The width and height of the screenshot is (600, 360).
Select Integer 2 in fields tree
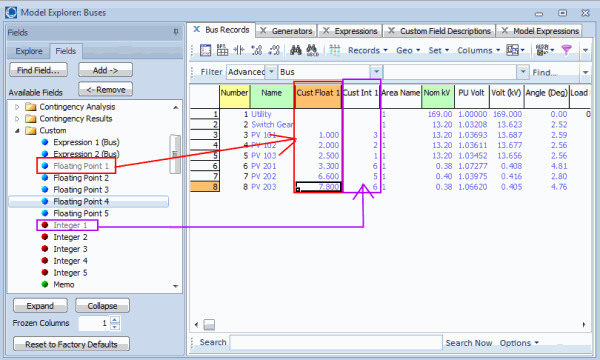coord(70,237)
